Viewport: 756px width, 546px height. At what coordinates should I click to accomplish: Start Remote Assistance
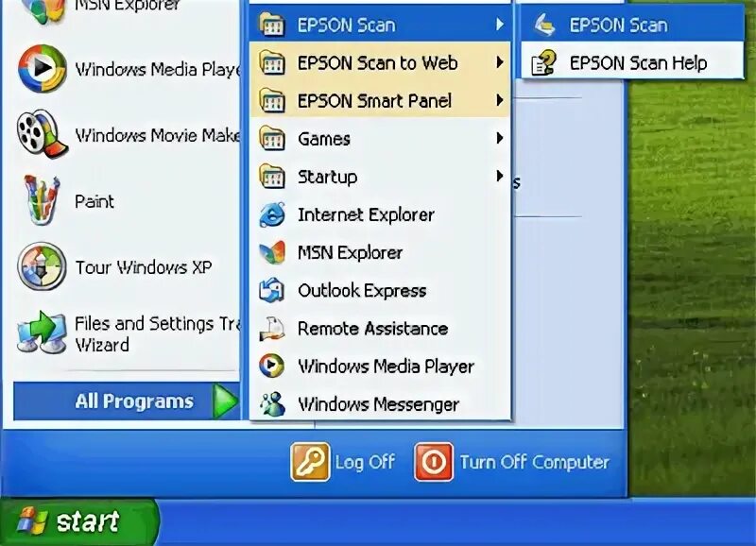pos(380,329)
